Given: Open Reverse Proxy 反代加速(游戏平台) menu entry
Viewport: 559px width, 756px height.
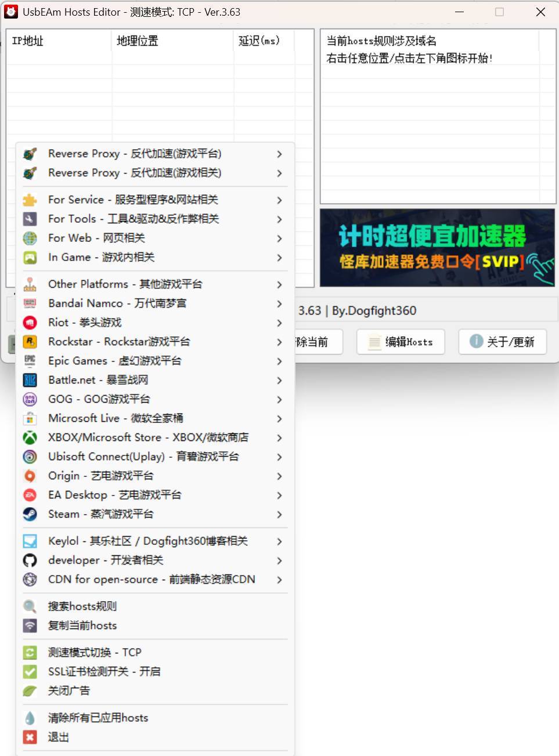Looking at the screenshot, I should (155, 154).
